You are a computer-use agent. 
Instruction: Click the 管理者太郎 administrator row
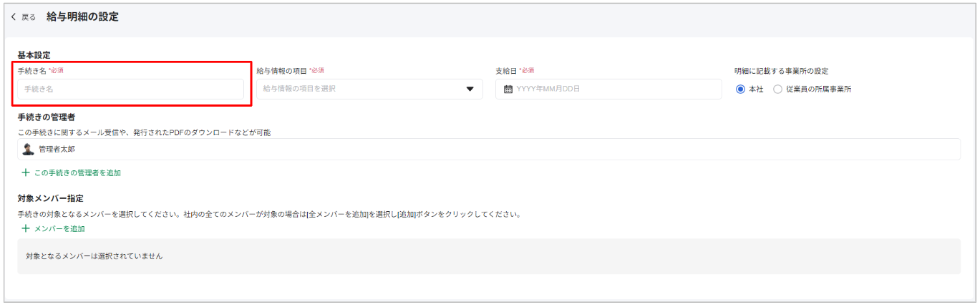pos(489,149)
